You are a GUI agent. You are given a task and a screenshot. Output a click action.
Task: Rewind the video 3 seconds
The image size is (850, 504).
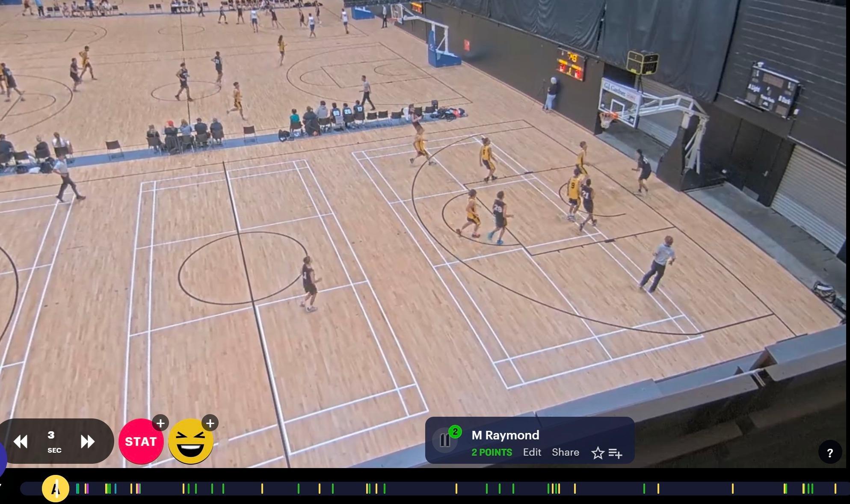coord(21,442)
